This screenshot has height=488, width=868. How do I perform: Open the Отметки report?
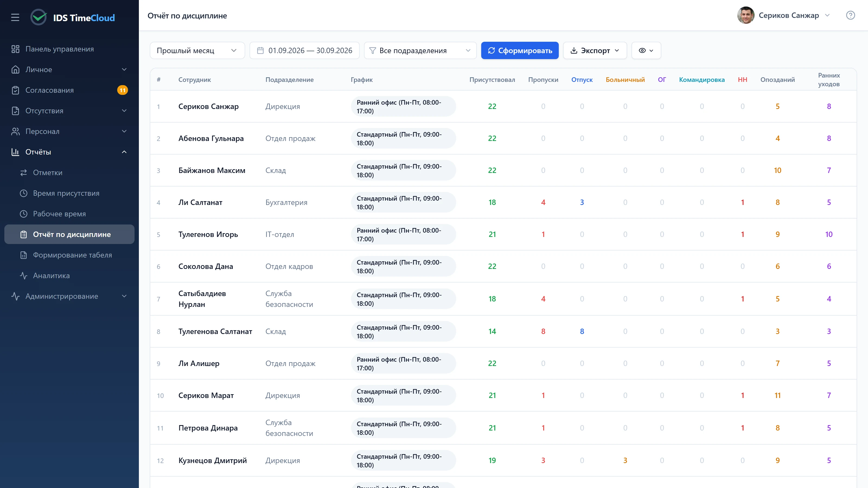(69, 172)
